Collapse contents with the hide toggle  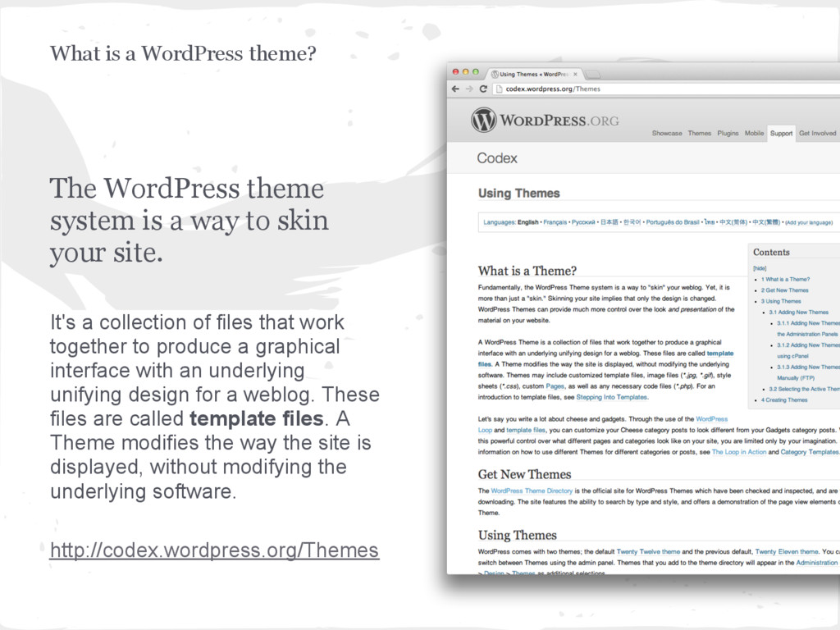(x=760, y=268)
